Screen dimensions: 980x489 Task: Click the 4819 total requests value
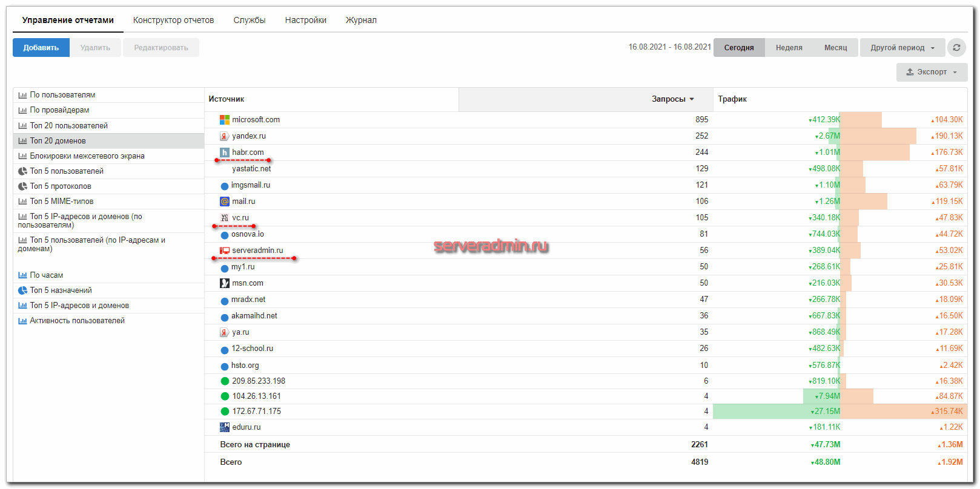pos(700,462)
